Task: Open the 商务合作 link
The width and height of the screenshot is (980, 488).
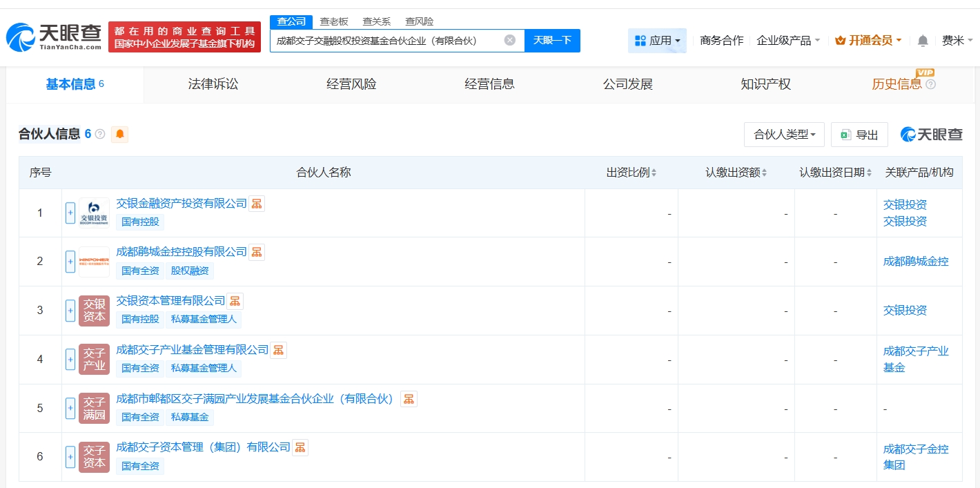Action: (721, 41)
